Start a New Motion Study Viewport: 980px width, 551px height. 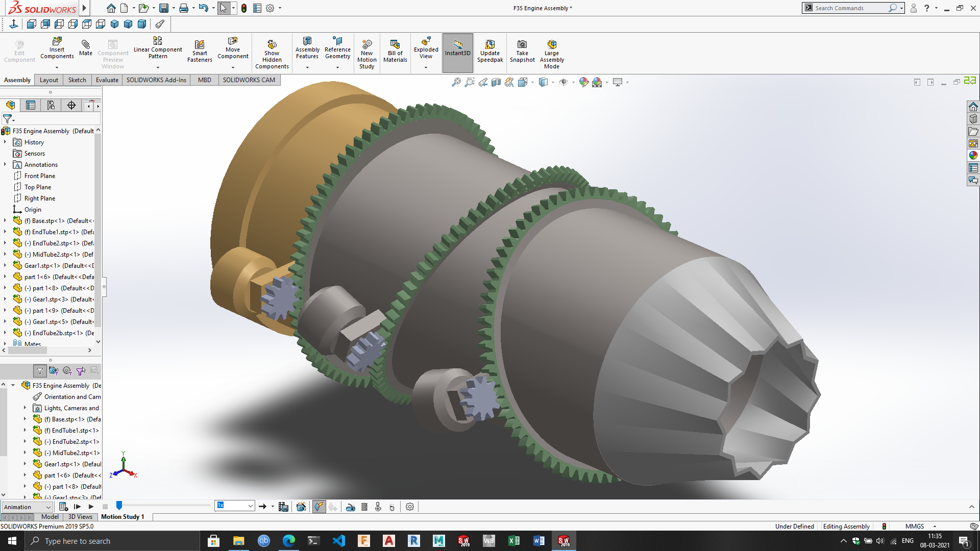point(366,54)
